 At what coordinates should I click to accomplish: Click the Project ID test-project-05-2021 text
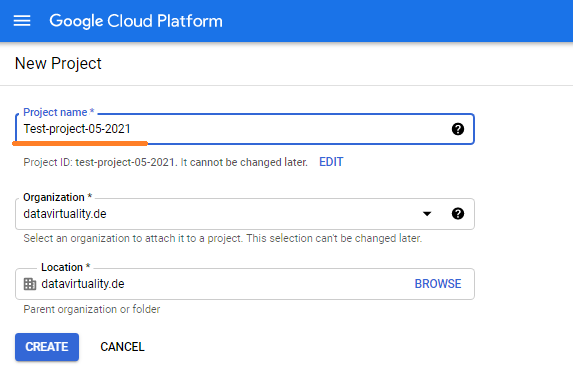(124, 162)
